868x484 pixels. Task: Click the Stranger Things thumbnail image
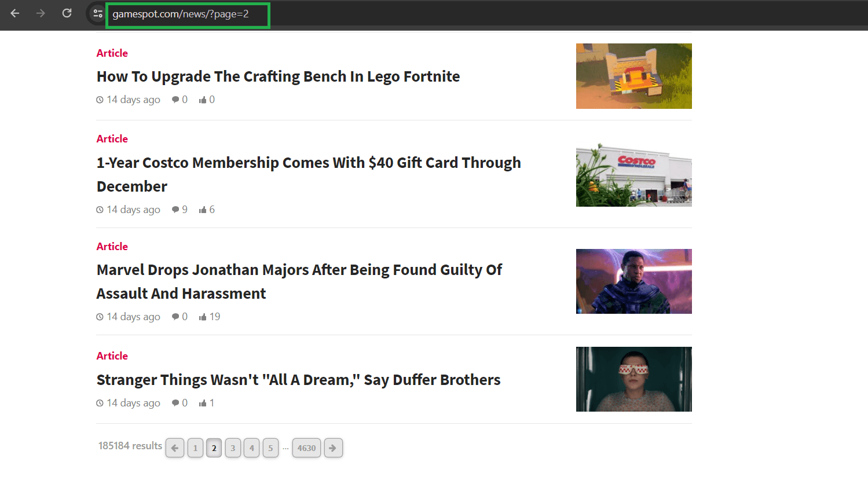click(633, 379)
